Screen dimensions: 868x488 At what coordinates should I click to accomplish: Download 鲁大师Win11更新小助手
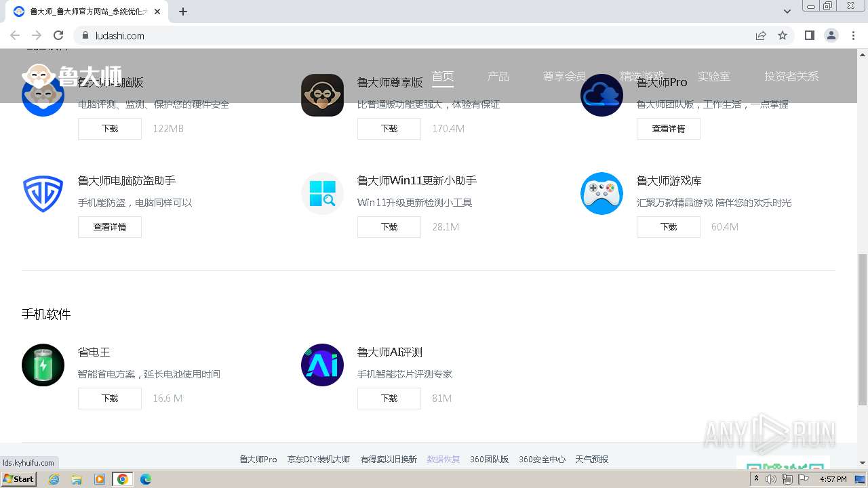click(389, 227)
